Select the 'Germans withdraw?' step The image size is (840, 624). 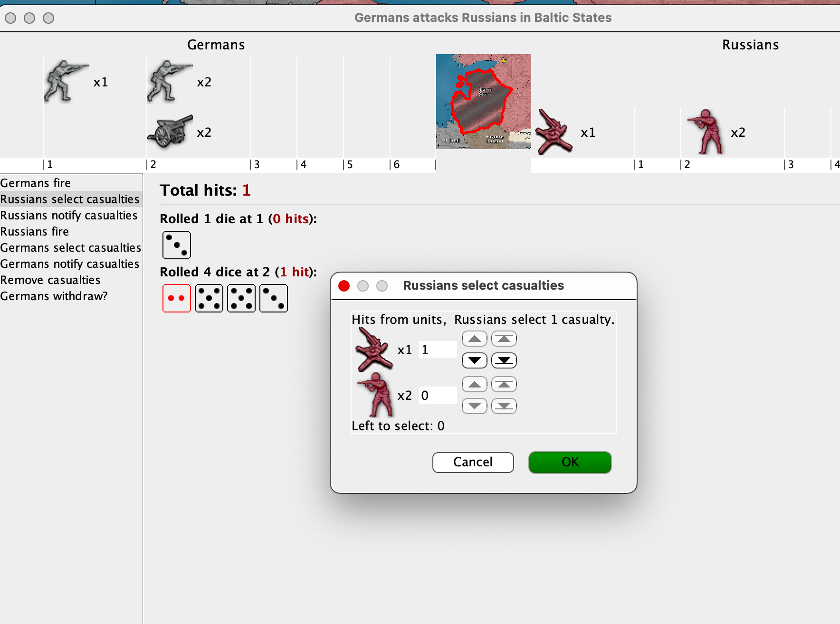54,296
